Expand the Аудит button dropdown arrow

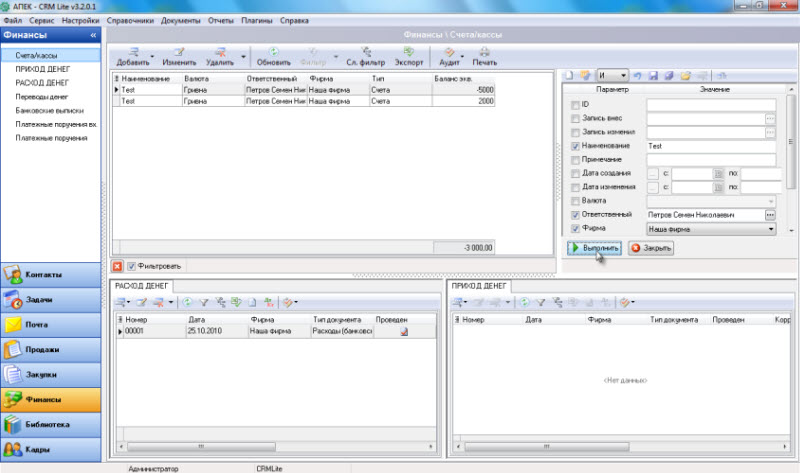462,56
